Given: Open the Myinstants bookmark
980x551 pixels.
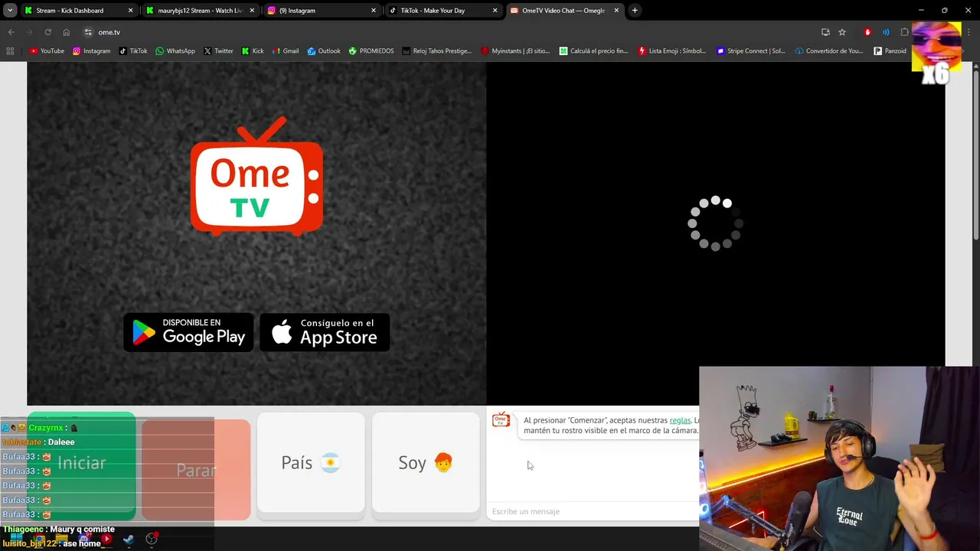Looking at the screenshot, I should coord(515,51).
